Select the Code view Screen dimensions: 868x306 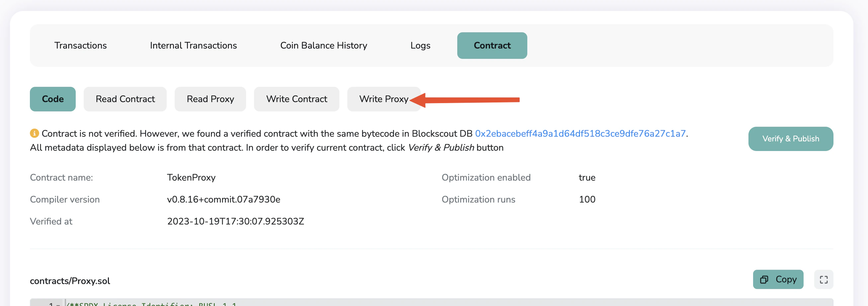coord(52,99)
